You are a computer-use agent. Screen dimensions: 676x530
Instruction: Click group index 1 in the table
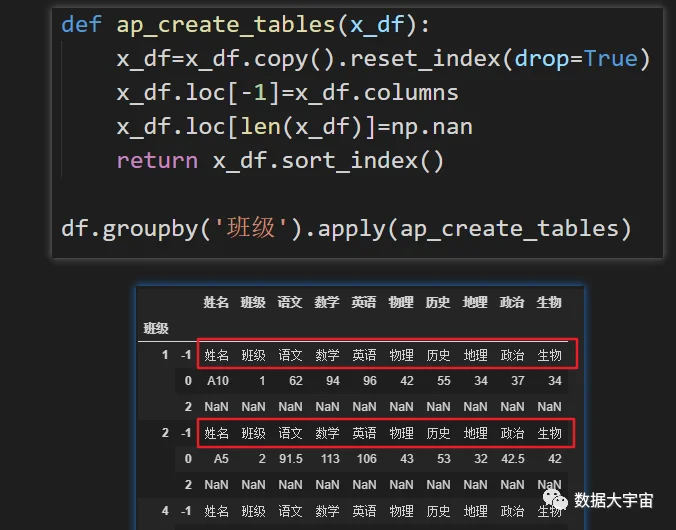(165, 355)
